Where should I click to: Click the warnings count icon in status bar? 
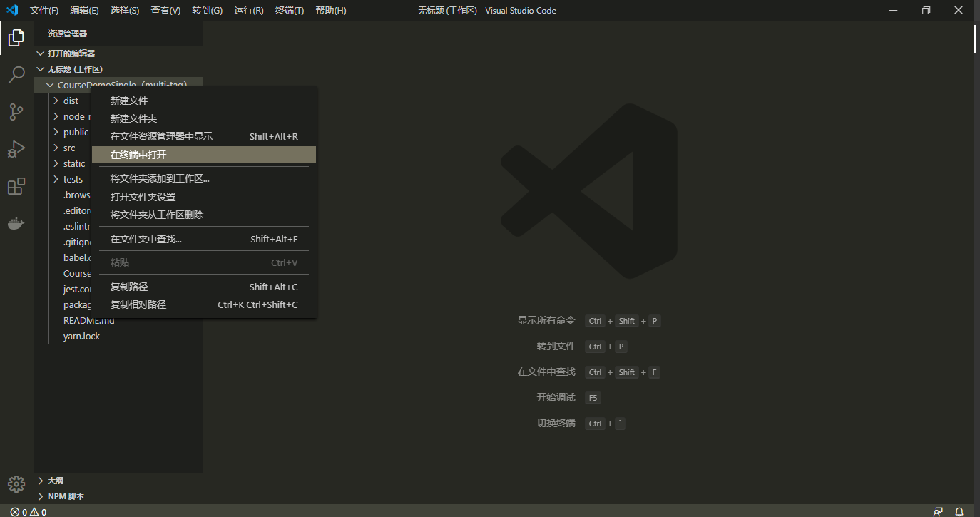click(x=34, y=512)
